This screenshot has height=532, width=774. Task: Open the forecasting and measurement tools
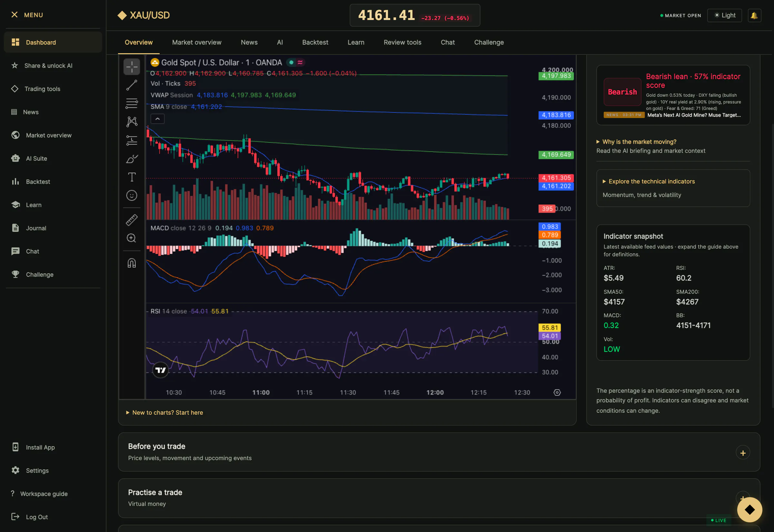132,140
